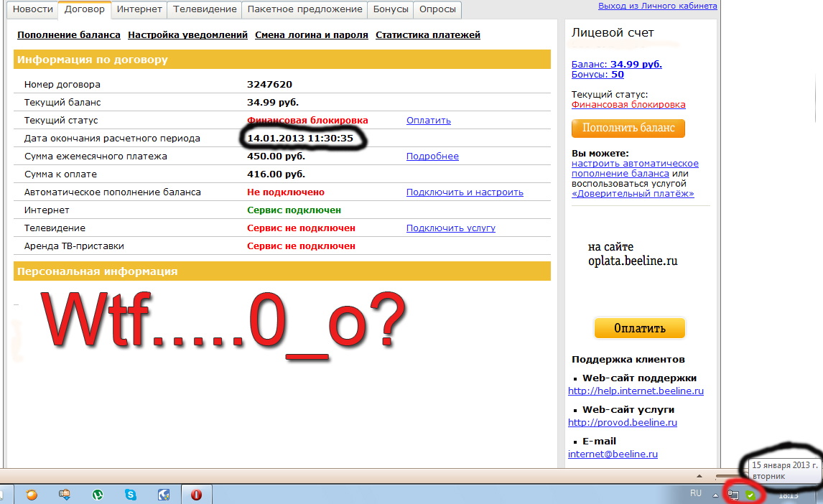Show hidden system tray icons
Viewport: 823px width, 504px height.
pos(715,495)
